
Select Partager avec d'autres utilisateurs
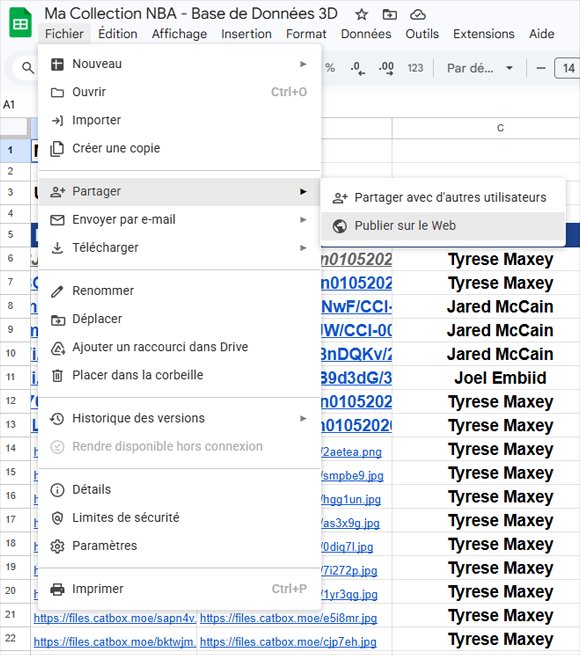tap(443, 198)
